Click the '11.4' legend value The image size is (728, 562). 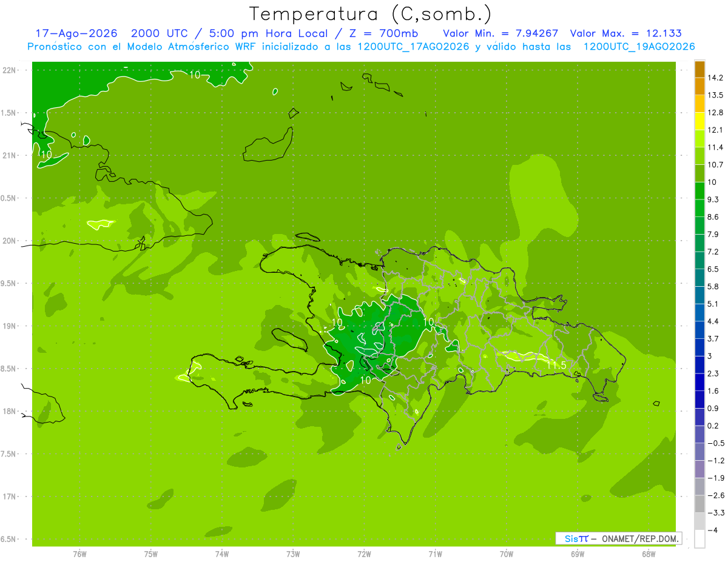[x=715, y=147]
